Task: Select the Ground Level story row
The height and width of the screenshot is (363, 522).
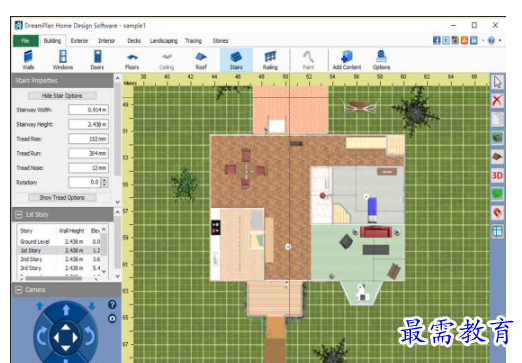Action: click(x=59, y=241)
